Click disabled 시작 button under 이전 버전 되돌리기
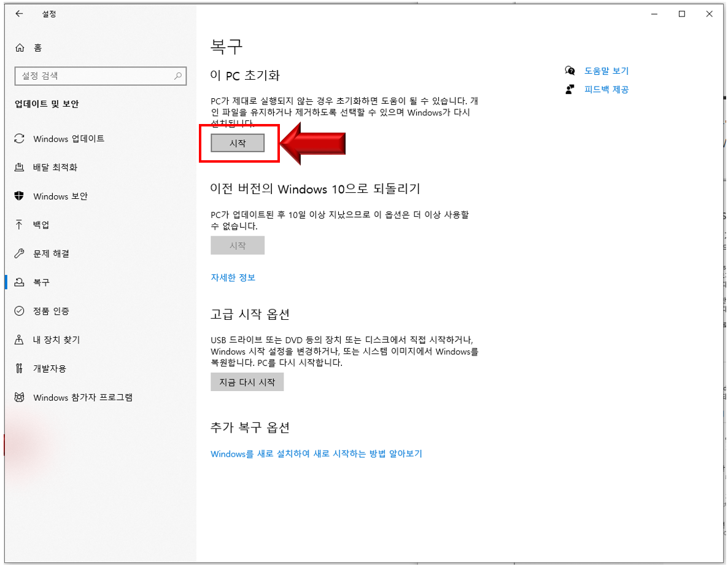Screen dimensions: 728x566 click(238, 245)
